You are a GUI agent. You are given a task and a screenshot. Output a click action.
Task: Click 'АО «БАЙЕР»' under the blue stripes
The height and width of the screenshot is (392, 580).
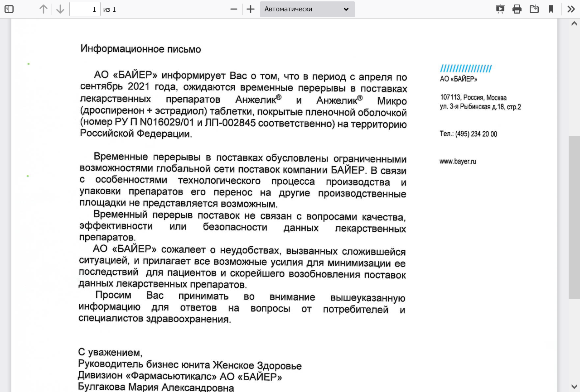pyautogui.click(x=459, y=79)
